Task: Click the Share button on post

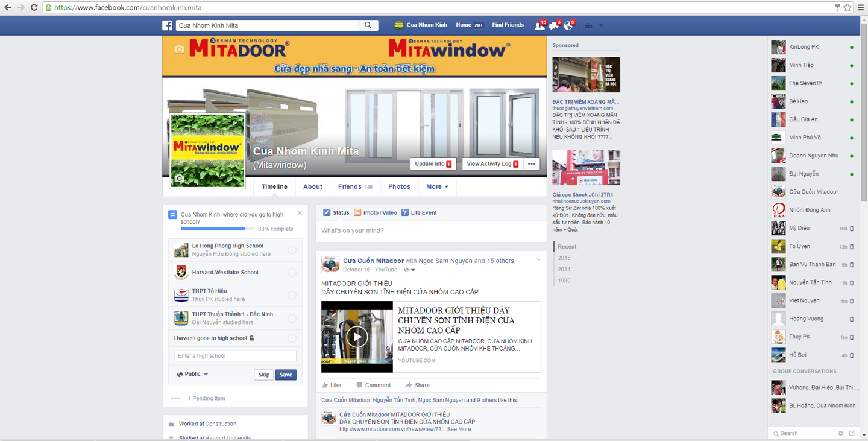Action: [418, 385]
